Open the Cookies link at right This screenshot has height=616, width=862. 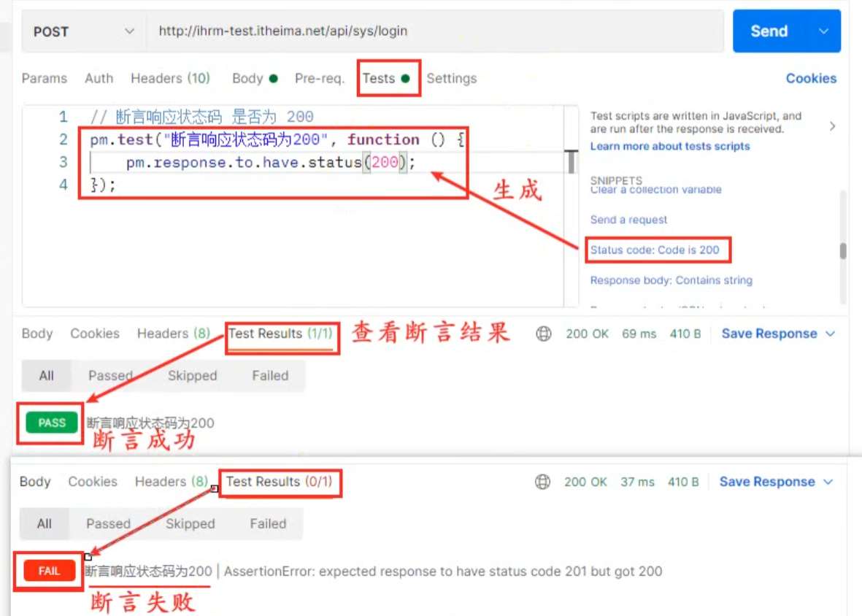[x=811, y=78]
